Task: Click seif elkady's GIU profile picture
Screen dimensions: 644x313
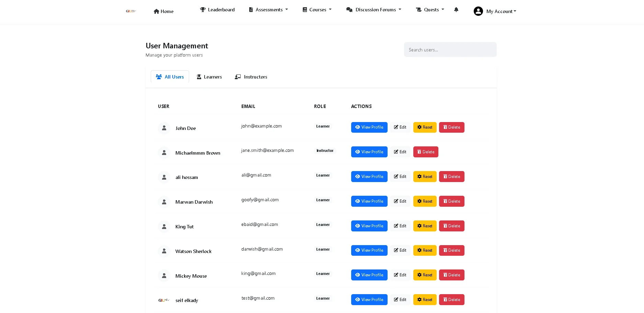Action: pyautogui.click(x=164, y=300)
